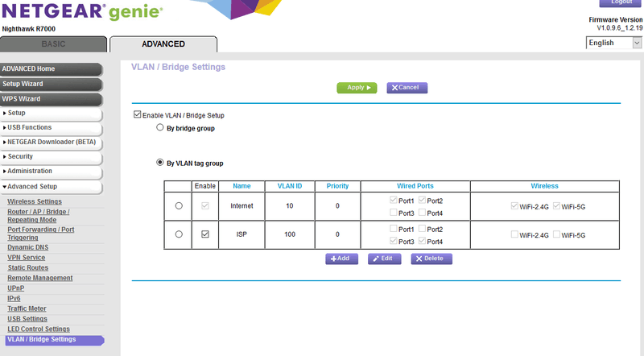Expand USB Functions section

tap(51, 127)
